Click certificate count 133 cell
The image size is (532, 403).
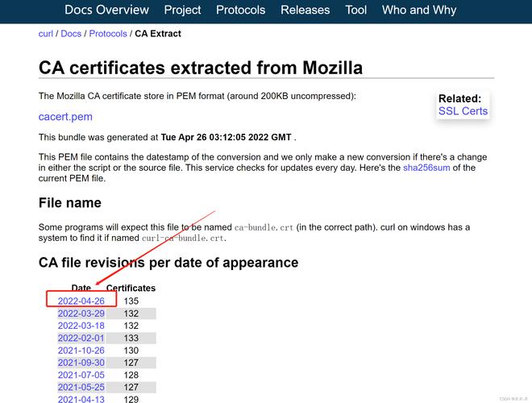131,338
